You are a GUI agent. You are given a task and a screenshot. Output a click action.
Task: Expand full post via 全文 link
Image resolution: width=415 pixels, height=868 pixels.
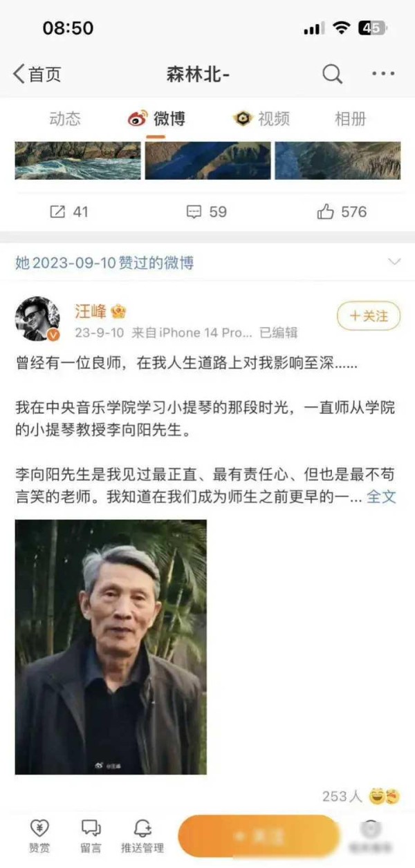(381, 496)
